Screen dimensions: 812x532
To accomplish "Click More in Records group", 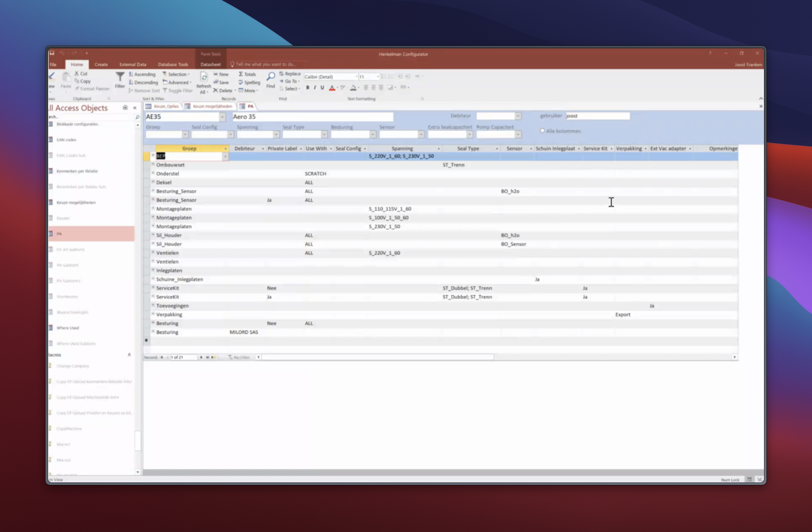I will coord(248,90).
